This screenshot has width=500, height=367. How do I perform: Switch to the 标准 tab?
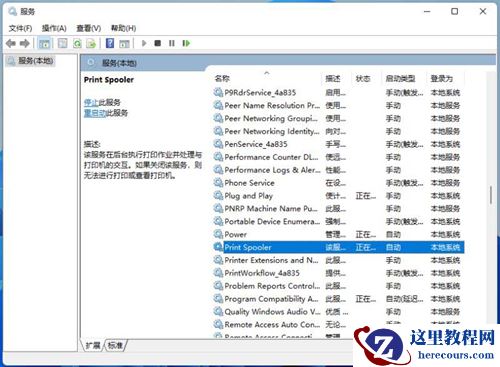pos(115,345)
